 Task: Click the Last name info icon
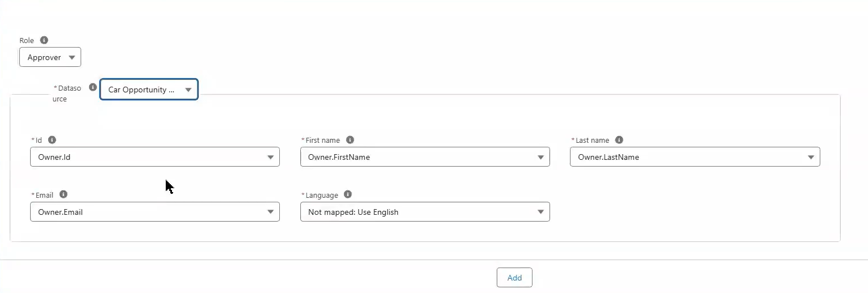[619, 139]
